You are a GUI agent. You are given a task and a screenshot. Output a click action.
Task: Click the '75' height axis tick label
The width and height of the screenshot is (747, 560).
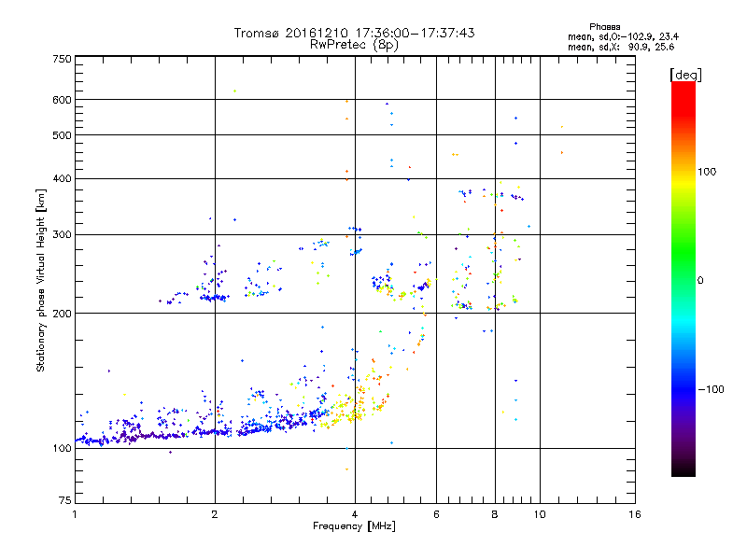[x=65, y=500]
